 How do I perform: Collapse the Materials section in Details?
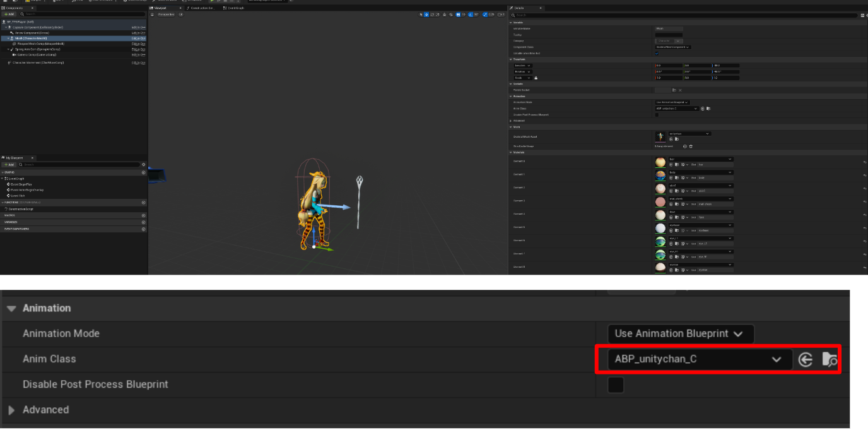point(511,152)
